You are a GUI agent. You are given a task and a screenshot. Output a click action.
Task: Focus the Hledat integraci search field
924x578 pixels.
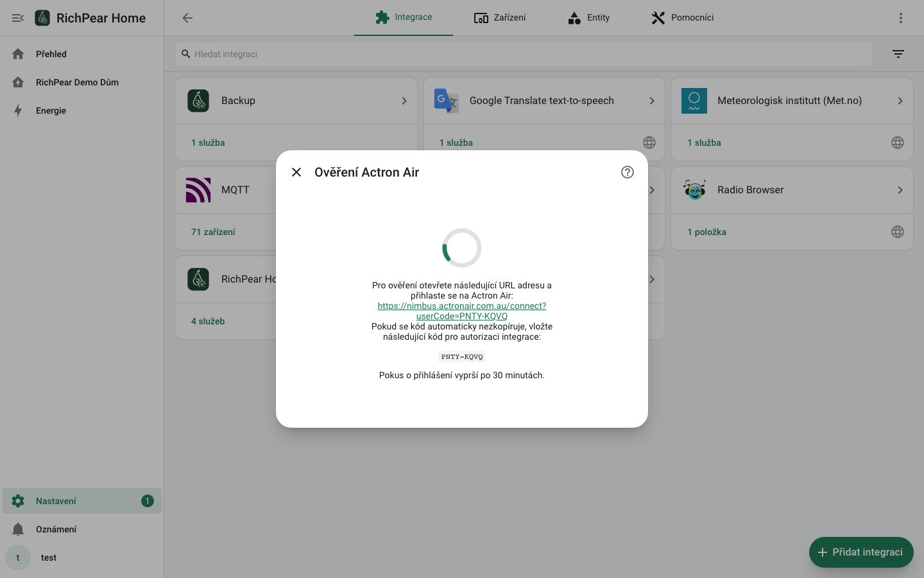click(524, 54)
